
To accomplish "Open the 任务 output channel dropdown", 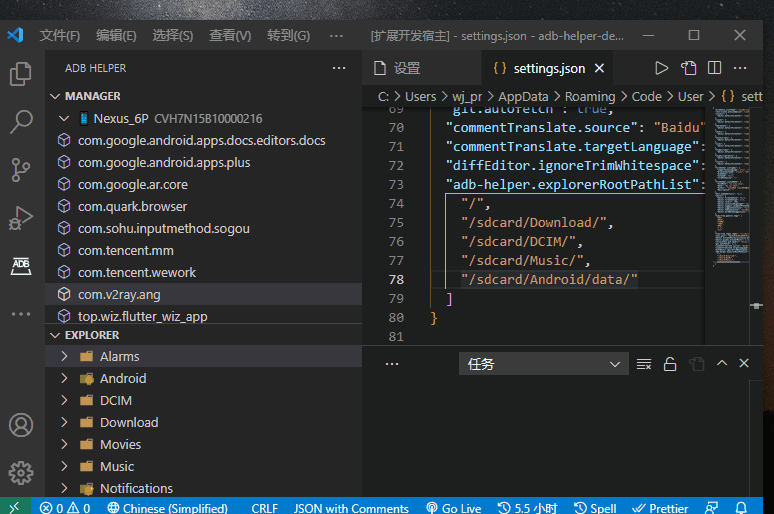I will click(543, 364).
